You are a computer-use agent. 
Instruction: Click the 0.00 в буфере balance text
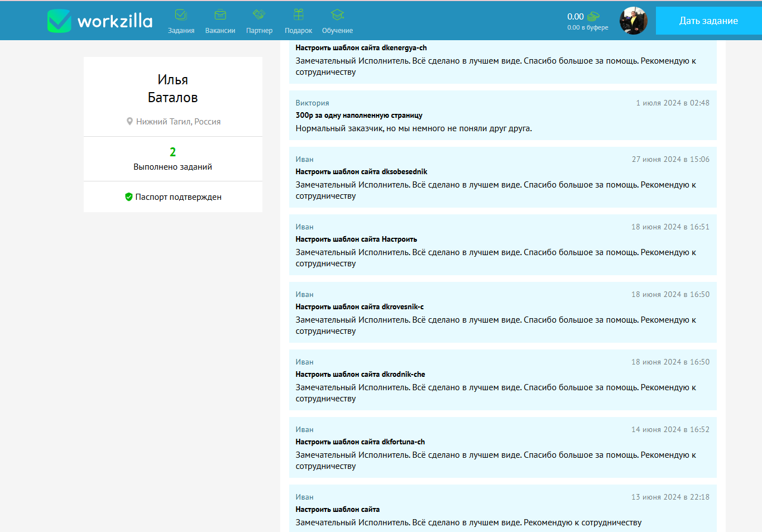(587, 27)
